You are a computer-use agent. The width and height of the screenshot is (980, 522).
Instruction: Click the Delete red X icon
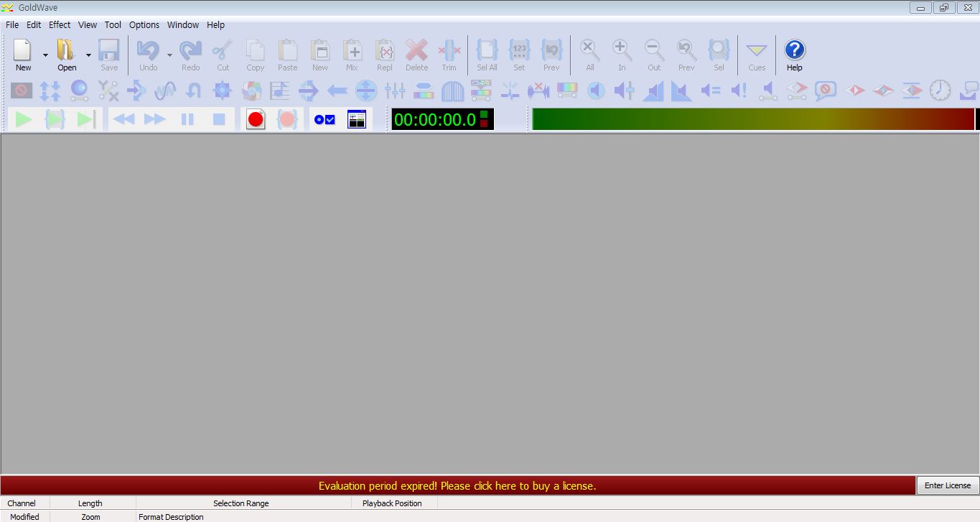(x=416, y=55)
